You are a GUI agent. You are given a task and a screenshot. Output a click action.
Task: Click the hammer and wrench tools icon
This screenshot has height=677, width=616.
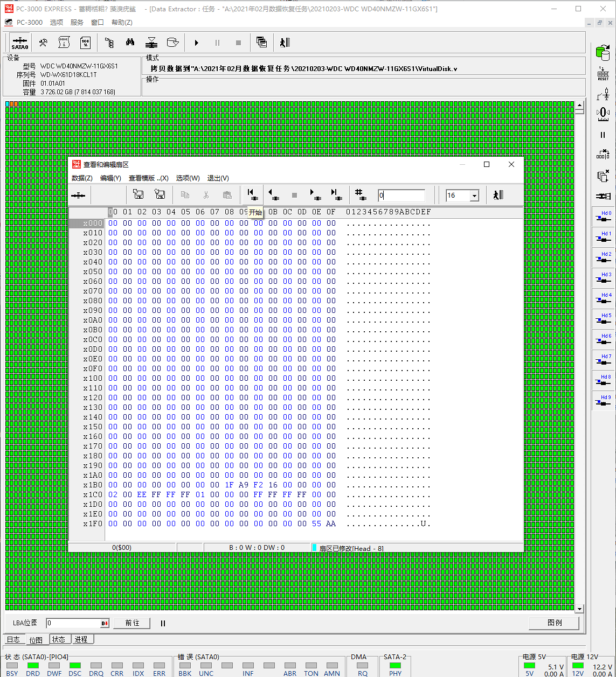coord(43,43)
